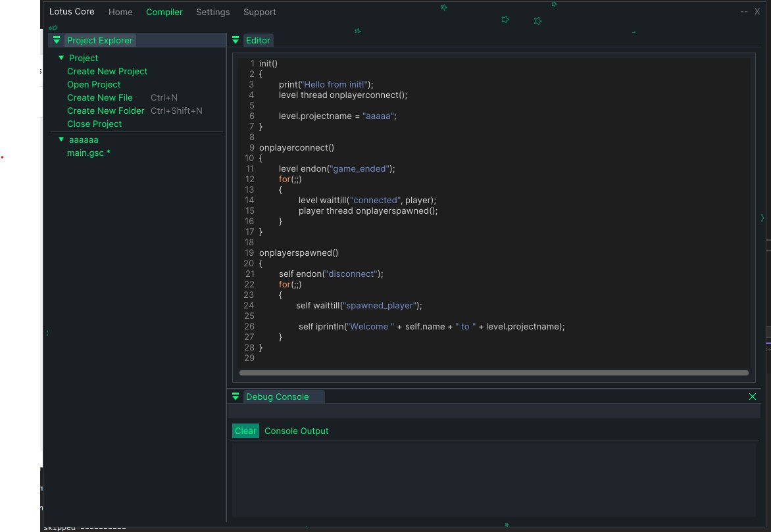The width and height of the screenshot is (771, 532).
Task: Select Create New Project
Action: [x=107, y=71]
